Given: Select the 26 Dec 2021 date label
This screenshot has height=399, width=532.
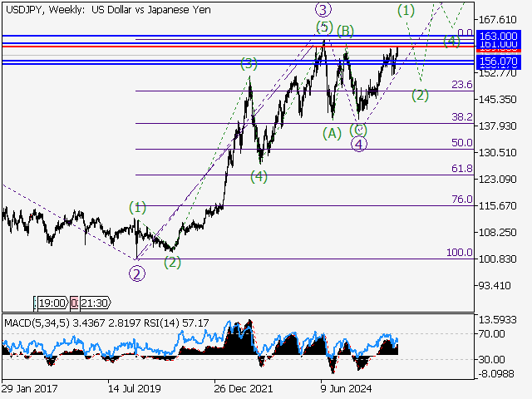Looking at the screenshot, I should click(242, 388).
